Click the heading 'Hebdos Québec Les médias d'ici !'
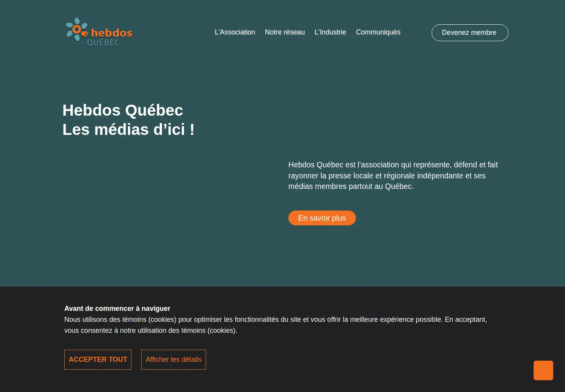 pos(128,120)
